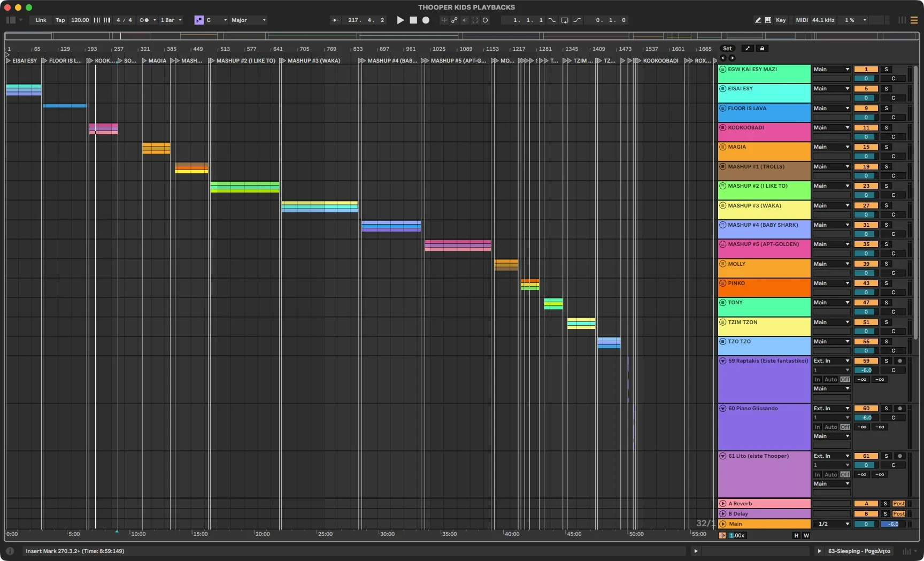Viewport: 924px width, 561px height.
Task: Set 61 Lito monitoring to Auto
Action: tap(830, 475)
